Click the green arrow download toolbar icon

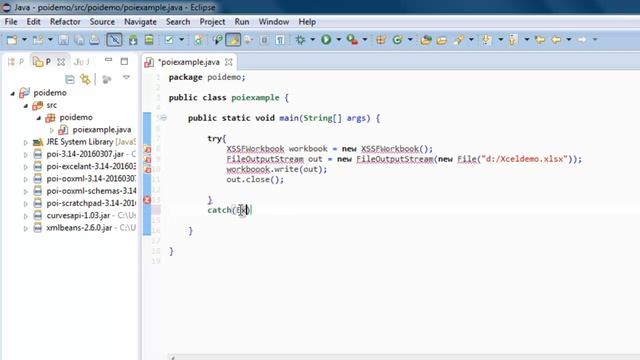tap(133, 40)
